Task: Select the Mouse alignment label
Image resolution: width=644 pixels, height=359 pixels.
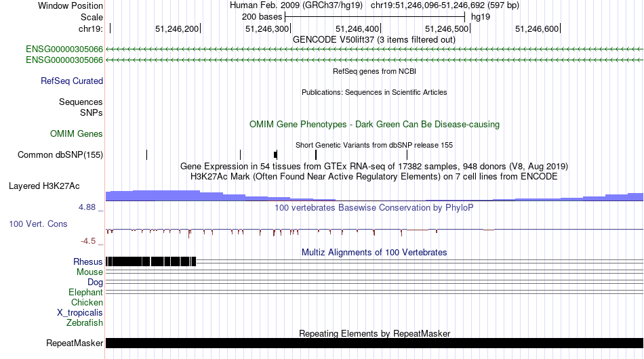Action: coord(89,272)
